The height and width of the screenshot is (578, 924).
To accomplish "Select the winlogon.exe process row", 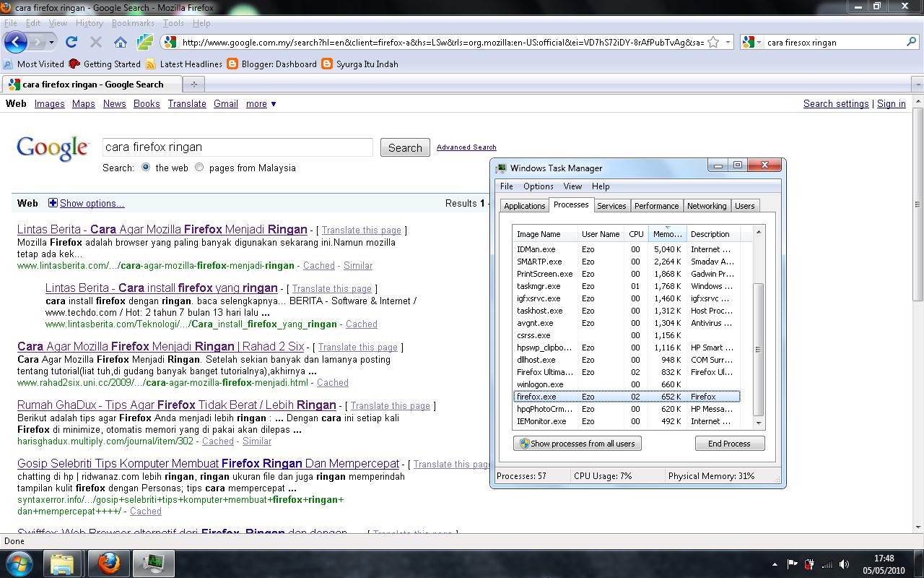I will pos(627,384).
